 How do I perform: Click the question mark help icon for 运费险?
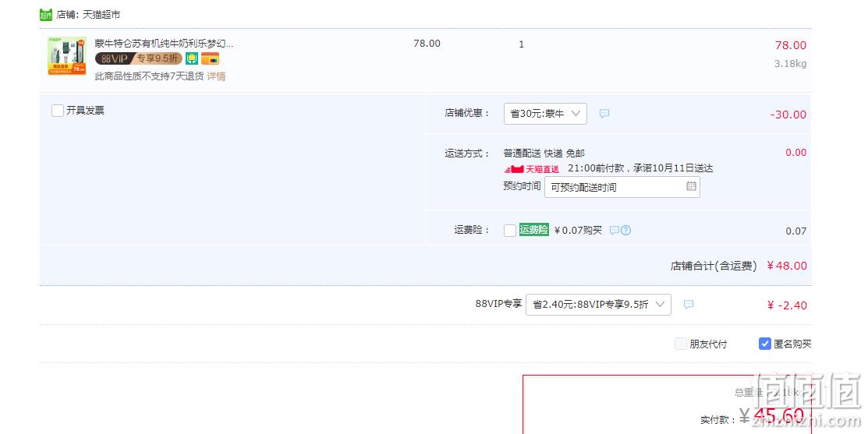625,230
